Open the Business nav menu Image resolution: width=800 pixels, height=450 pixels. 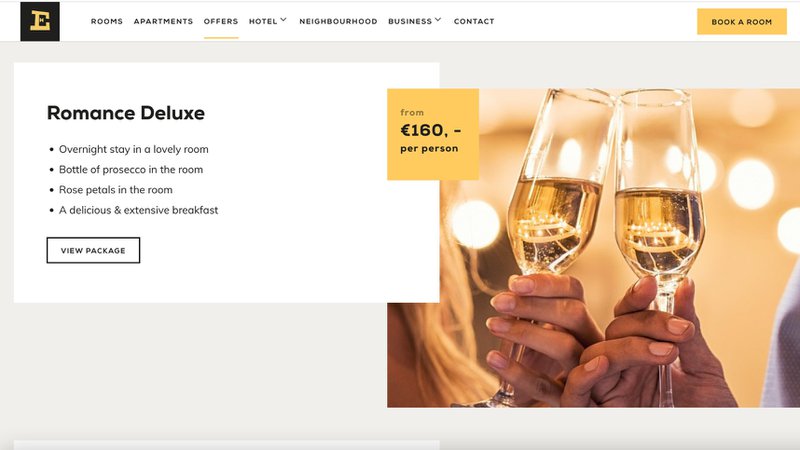410,21
